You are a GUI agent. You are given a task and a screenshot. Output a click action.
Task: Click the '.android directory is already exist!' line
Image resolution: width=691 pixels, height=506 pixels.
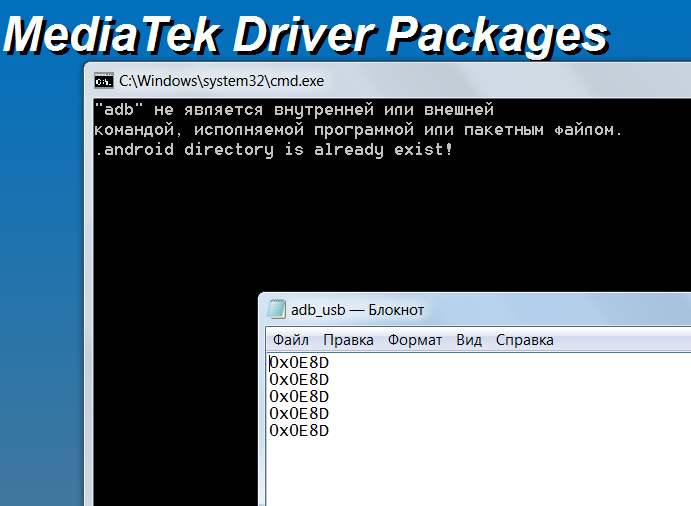point(273,150)
